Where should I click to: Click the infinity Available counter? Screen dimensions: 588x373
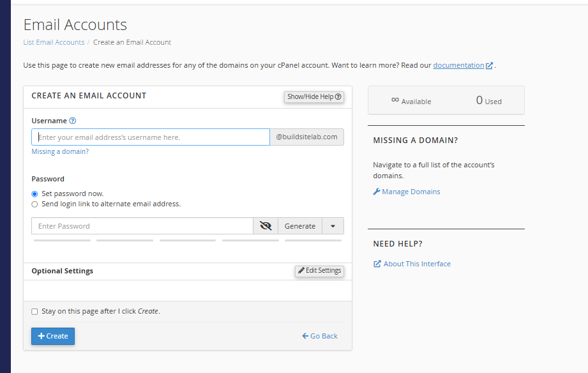411,100
